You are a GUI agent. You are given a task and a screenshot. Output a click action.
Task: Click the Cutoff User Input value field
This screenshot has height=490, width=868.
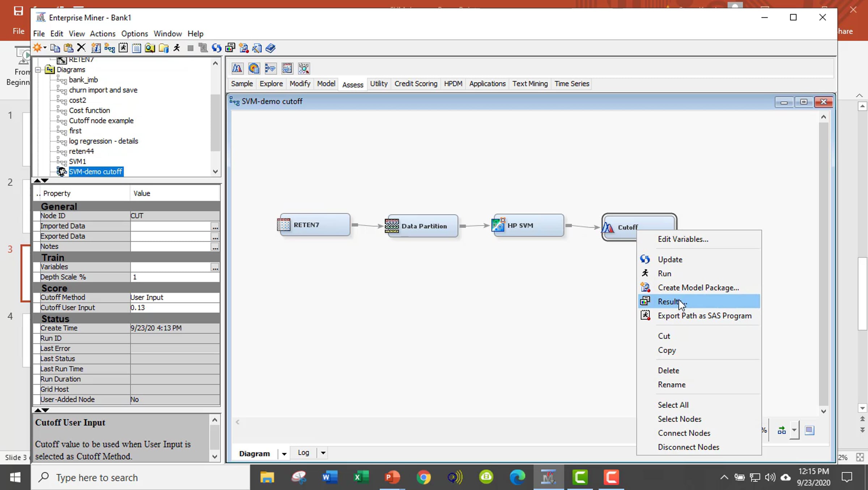point(174,307)
